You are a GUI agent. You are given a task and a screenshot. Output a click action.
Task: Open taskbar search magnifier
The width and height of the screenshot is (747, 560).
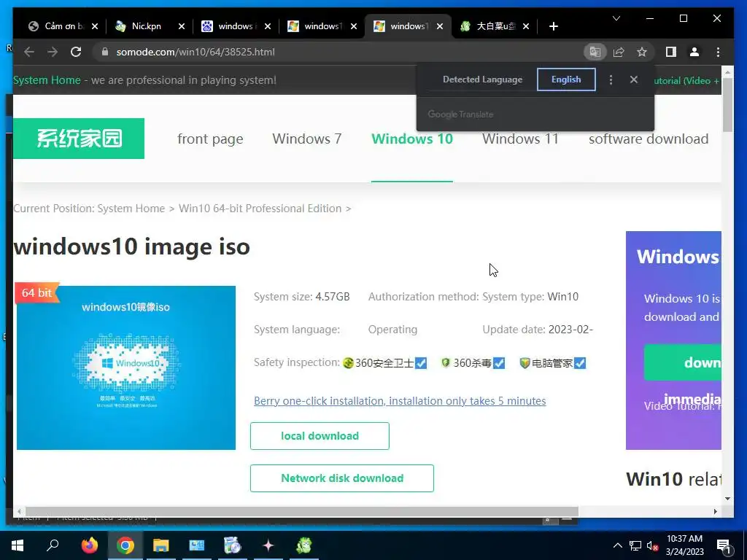point(53,545)
